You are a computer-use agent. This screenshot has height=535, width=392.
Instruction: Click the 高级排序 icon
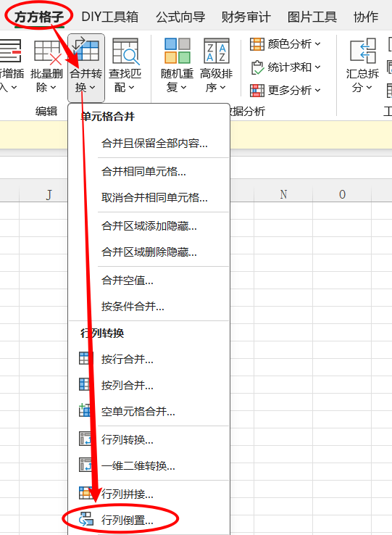click(217, 51)
